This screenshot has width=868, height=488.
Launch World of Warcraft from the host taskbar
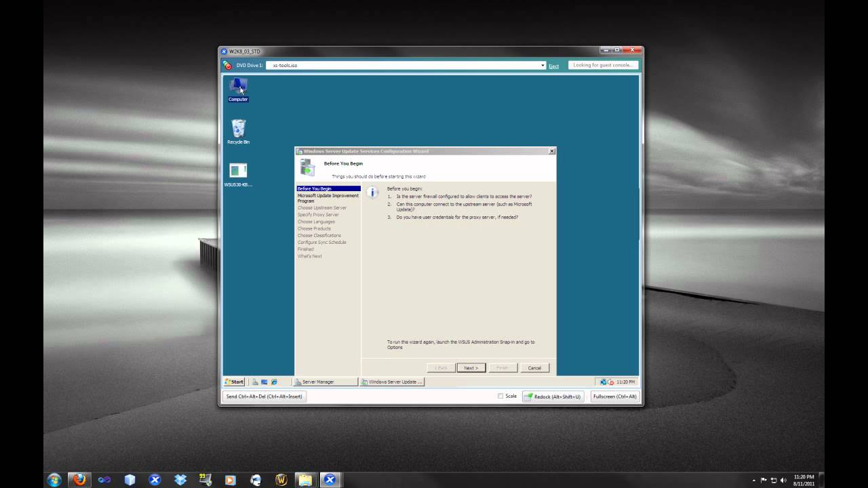point(281,480)
